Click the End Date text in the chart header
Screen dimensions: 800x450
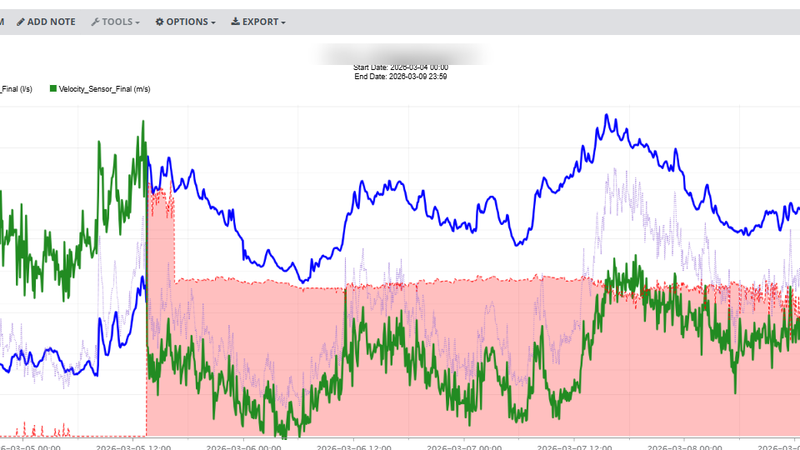pos(401,77)
